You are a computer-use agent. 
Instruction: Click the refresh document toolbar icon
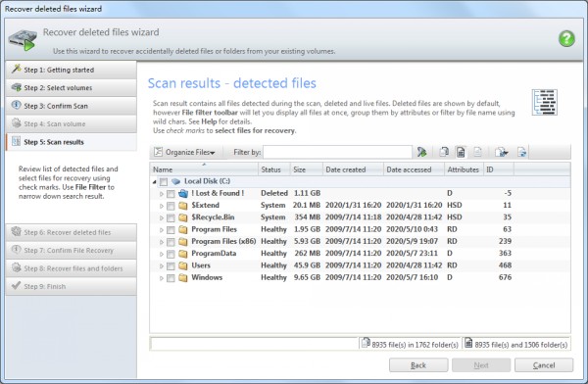[x=521, y=152]
